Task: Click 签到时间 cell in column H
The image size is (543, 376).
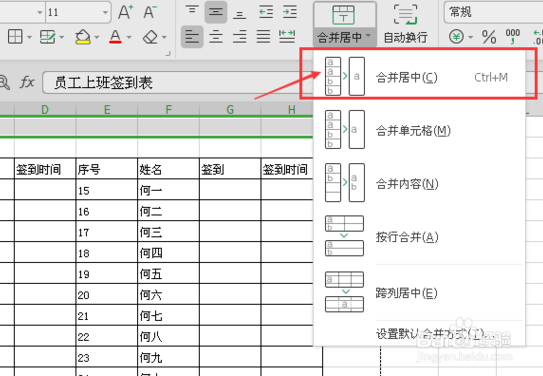Action: click(287, 169)
